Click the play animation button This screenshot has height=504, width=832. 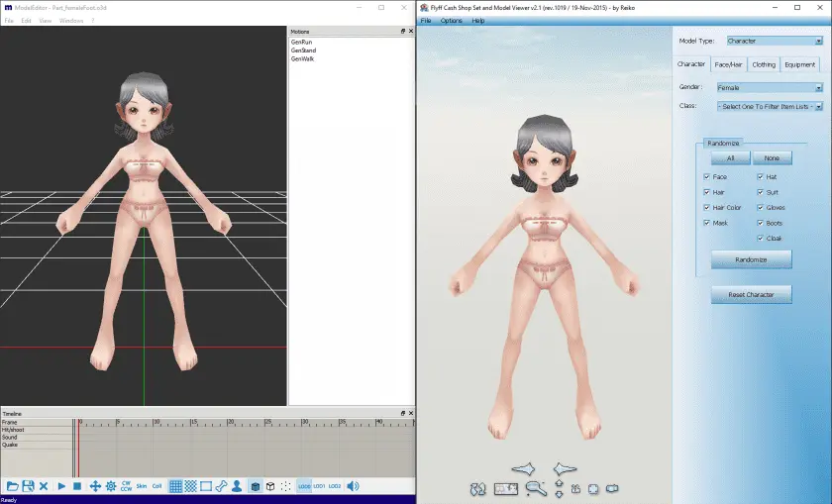pyautogui.click(x=61, y=486)
